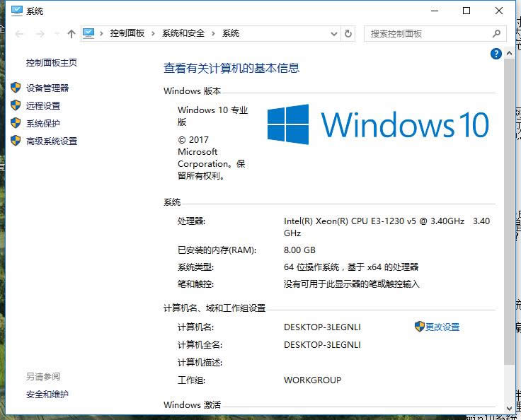Refresh the page with the refresh icon
The width and height of the screenshot is (521, 420).
[x=348, y=33]
